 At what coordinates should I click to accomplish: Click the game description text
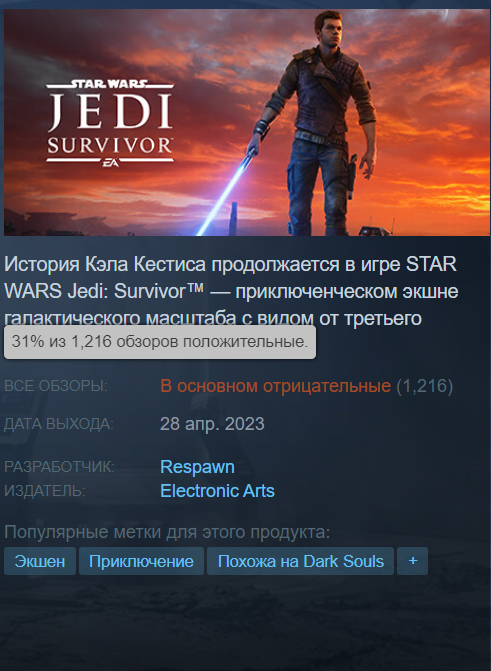tap(231, 291)
